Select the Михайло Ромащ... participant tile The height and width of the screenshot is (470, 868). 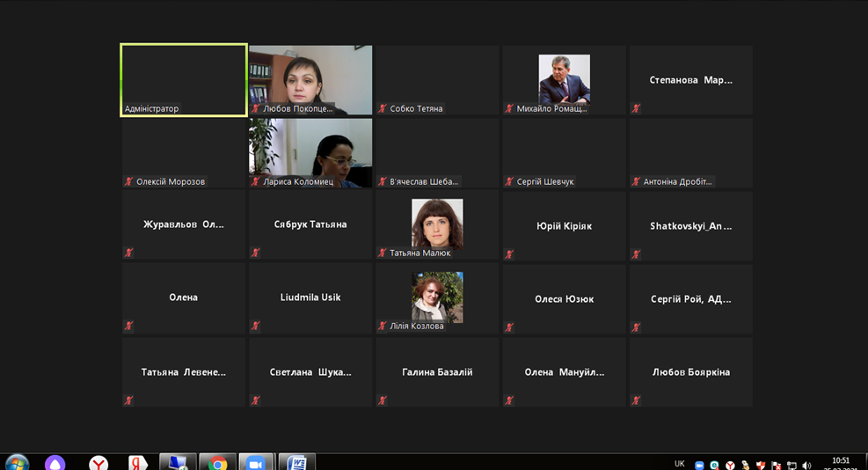[564, 80]
